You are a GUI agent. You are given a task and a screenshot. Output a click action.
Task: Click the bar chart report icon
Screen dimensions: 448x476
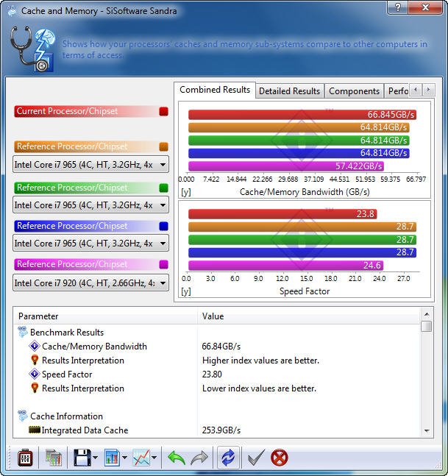112,458
